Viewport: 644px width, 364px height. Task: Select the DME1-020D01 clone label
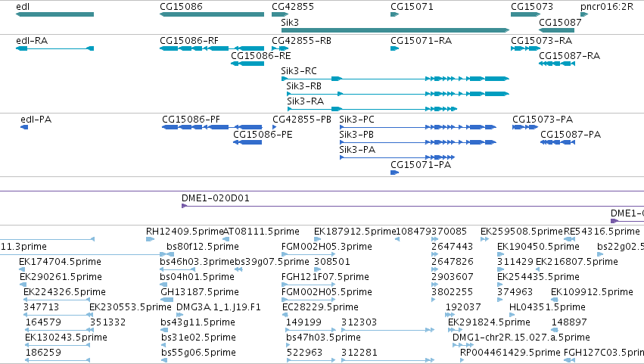pyautogui.click(x=216, y=198)
